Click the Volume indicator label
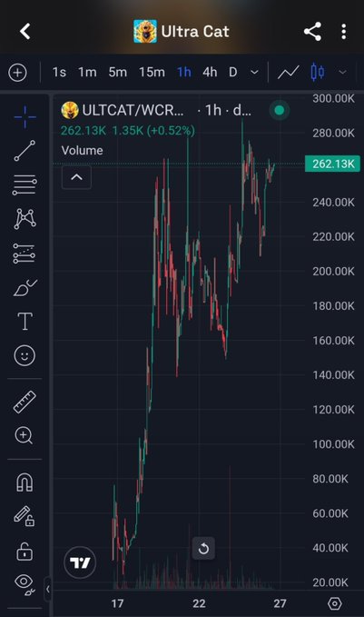364x617 pixels. pos(83,150)
